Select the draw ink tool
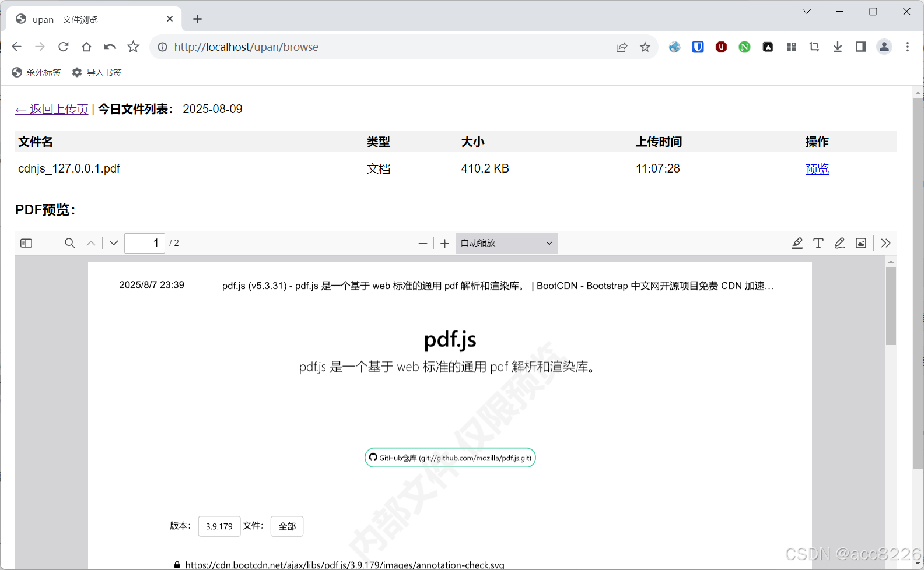Viewport: 924px width, 570px height. [x=839, y=243]
